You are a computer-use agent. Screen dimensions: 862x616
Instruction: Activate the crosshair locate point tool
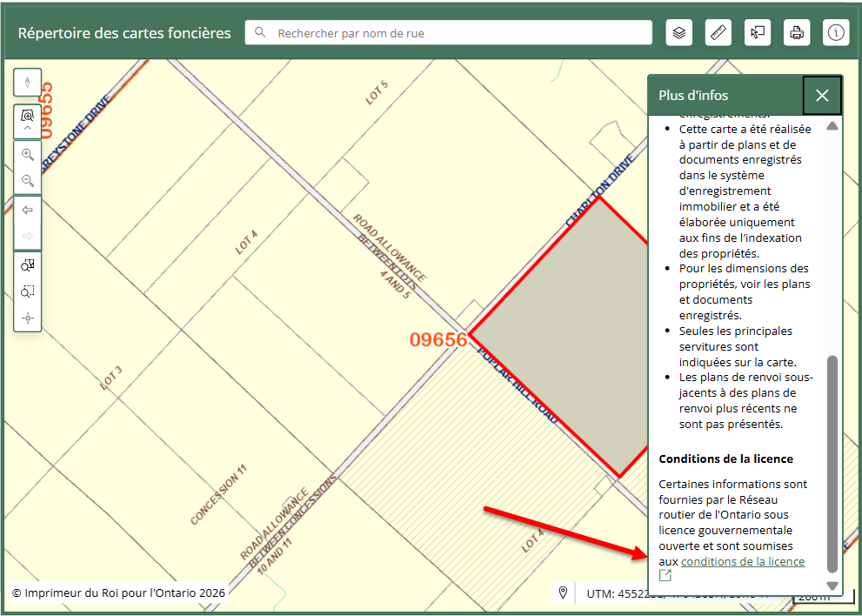point(28,318)
